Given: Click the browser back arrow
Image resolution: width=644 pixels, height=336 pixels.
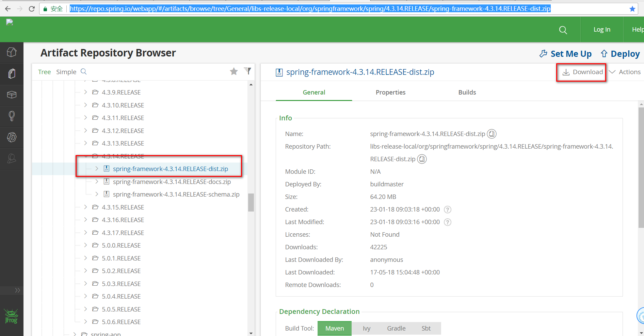Looking at the screenshot, I should click(x=8, y=9).
